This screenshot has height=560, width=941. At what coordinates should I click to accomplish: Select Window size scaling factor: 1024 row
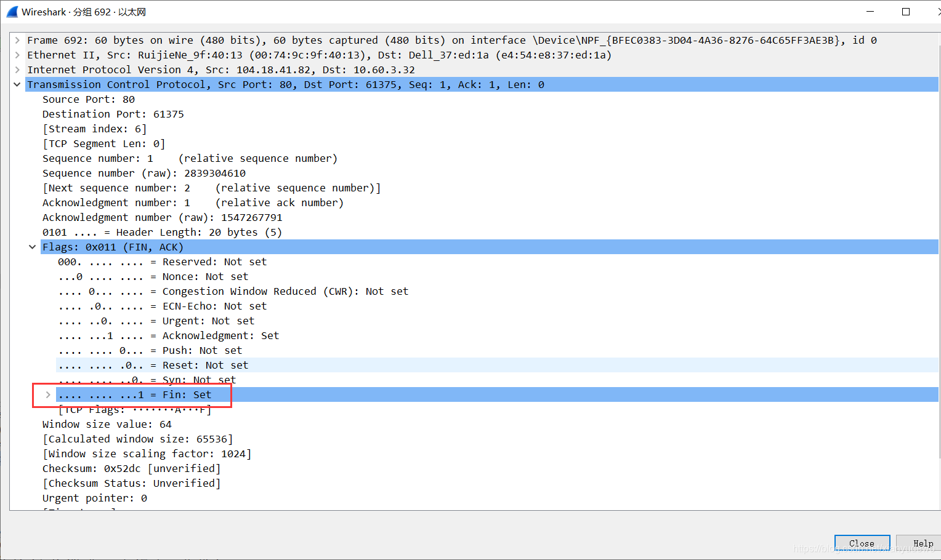point(147,454)
